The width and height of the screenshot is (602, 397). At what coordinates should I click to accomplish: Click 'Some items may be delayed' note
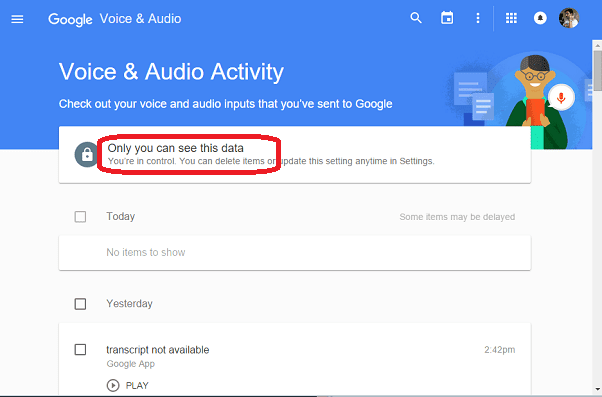[x=457, y=217]
